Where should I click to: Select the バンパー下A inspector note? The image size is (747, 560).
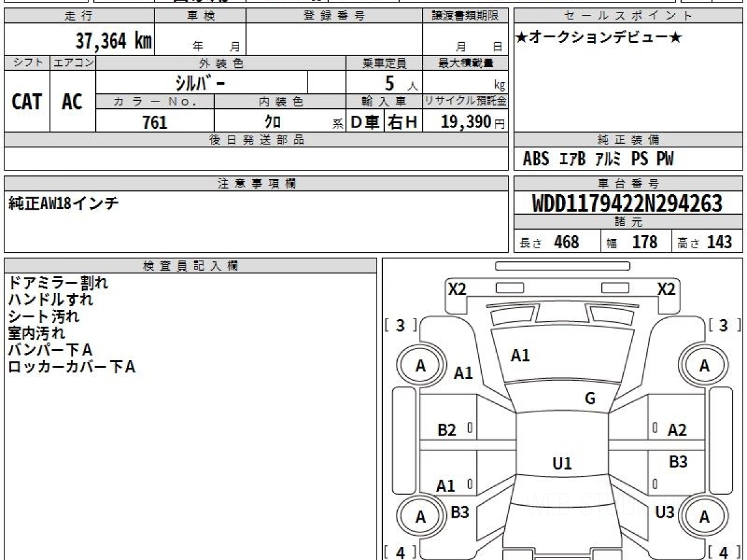coord(50,350)
